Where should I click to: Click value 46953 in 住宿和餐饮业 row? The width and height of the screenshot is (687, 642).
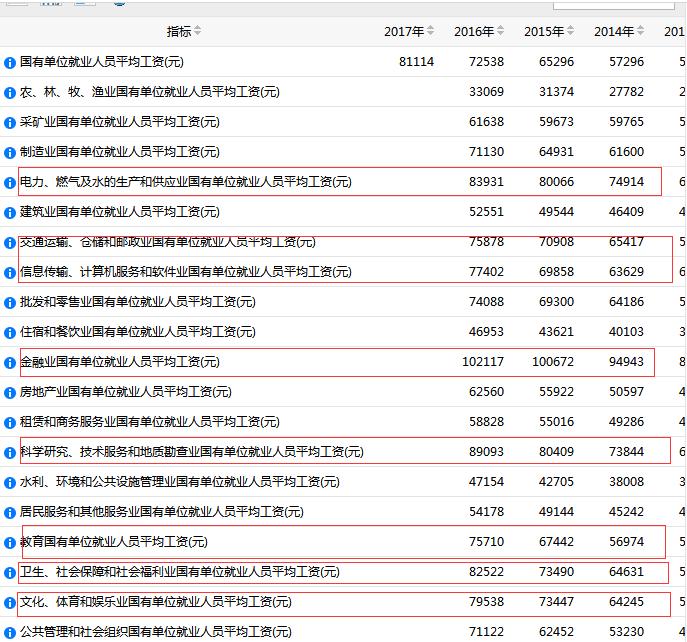[x=486, y=332]
